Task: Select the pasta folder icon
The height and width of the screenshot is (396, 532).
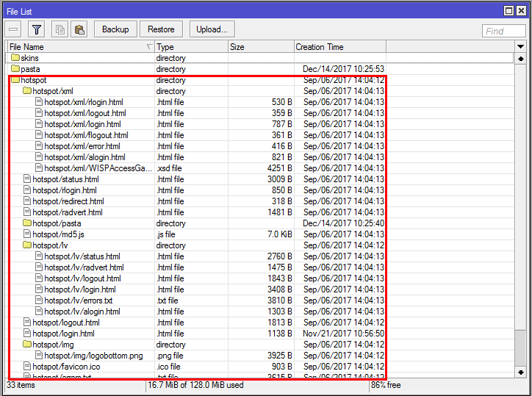Action: tap(15, 69)
